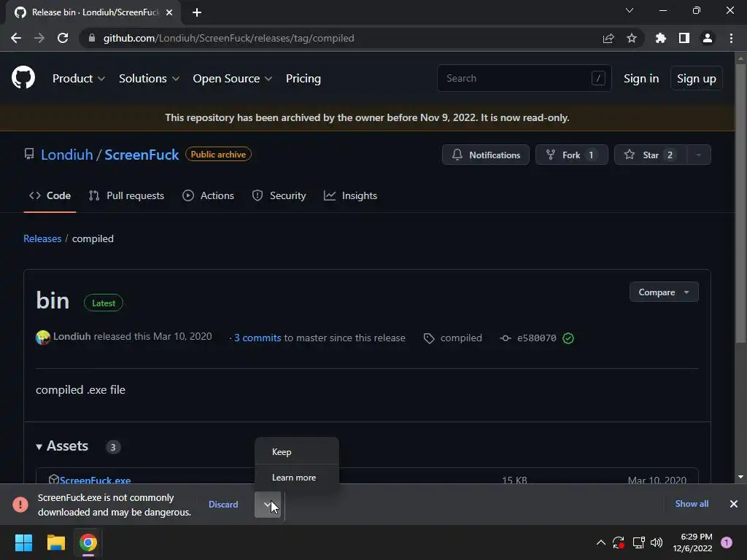Bookmark this page with star icon
This screenshot has height=560, width=747.
coord(632,38)
